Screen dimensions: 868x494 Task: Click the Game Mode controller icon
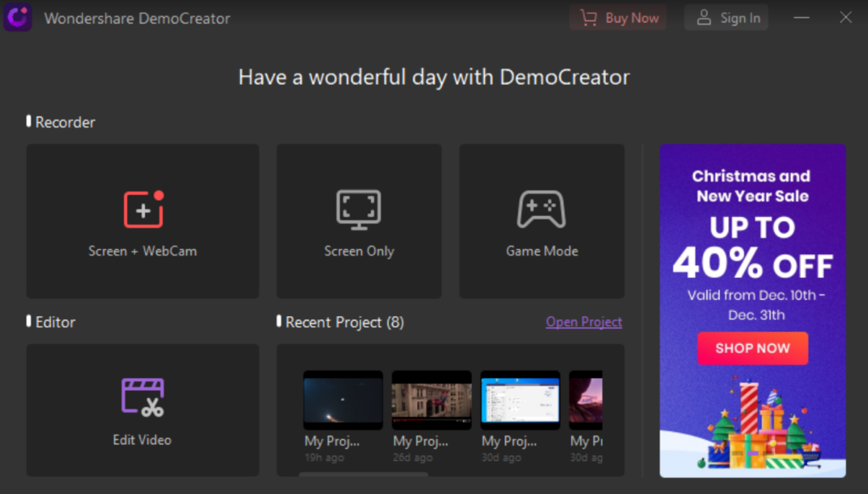click(542, 209)
